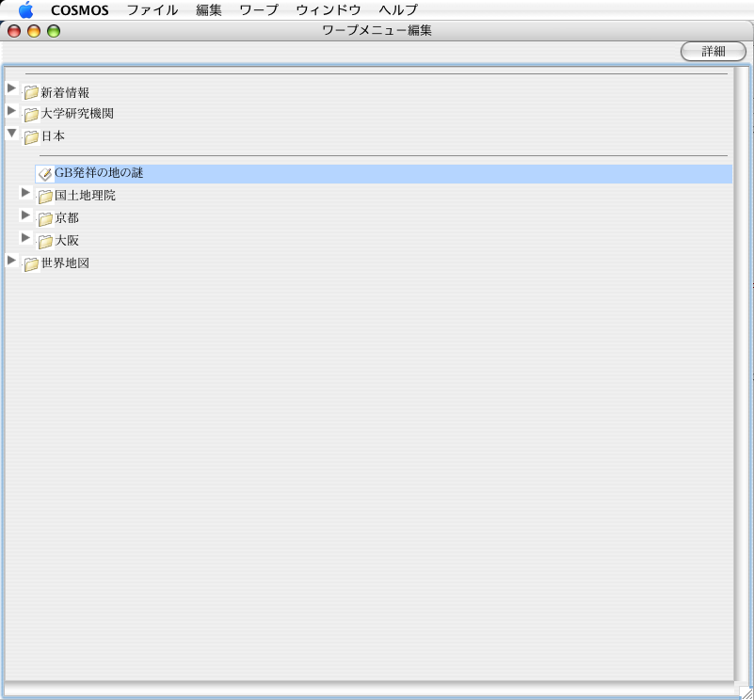The height and width of the screenshot is (700, 754).
Task: Click the 国土地理院 folder icon
Action: pos(45,197)
